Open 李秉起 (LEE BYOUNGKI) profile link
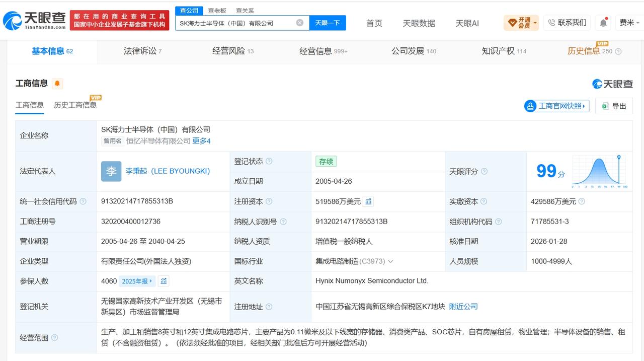Viewport: 644px width, 361px height. pyautogui.click(x=168, y=171)
